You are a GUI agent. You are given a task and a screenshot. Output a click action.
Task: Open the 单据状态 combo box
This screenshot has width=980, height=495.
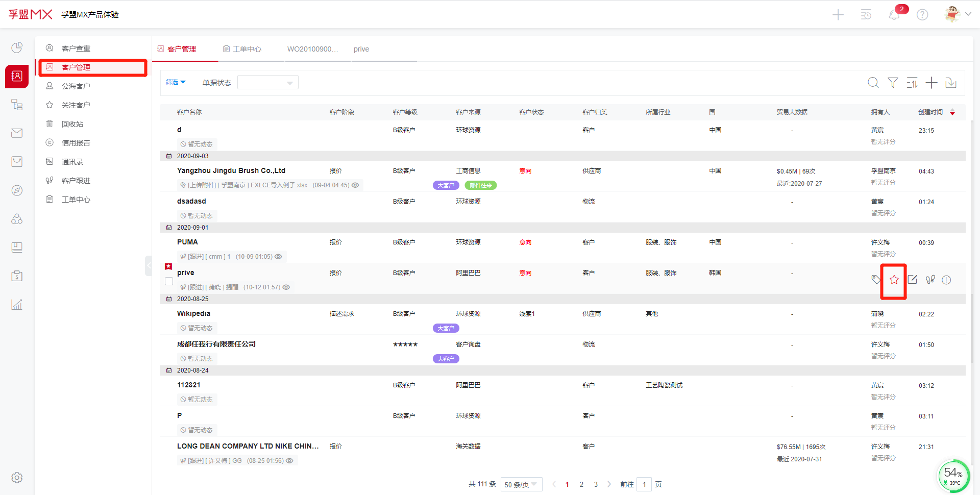click(x=267, y=83)
